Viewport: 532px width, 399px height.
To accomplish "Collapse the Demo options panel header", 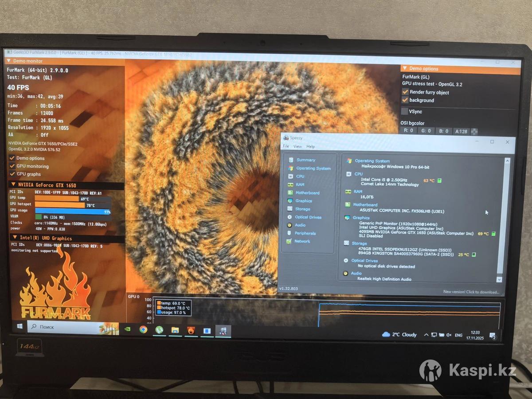I will pos(404,69).
